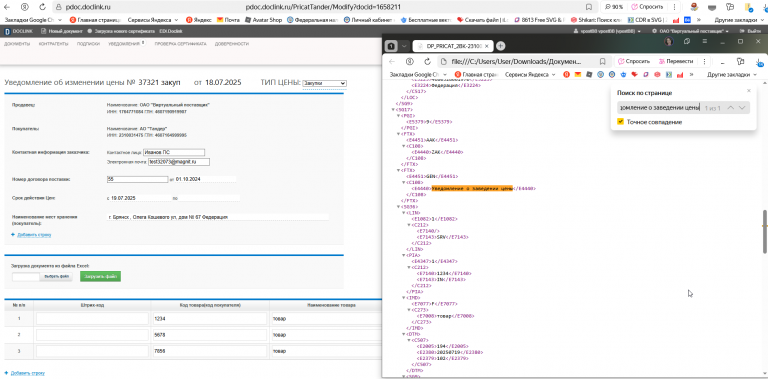The width and height of the screenshot is (768, 379).
Task: Open the 90% zoom control
Action: coord(614,7)
